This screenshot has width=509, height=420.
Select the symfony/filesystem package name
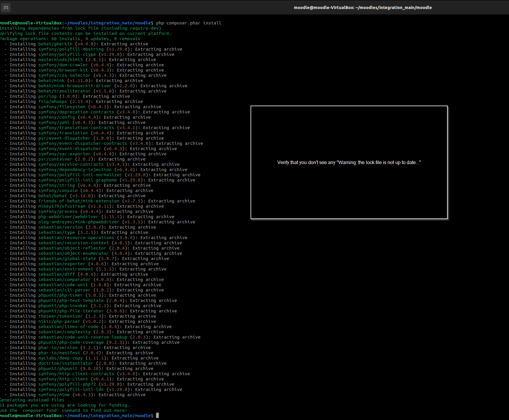point(62,107)
